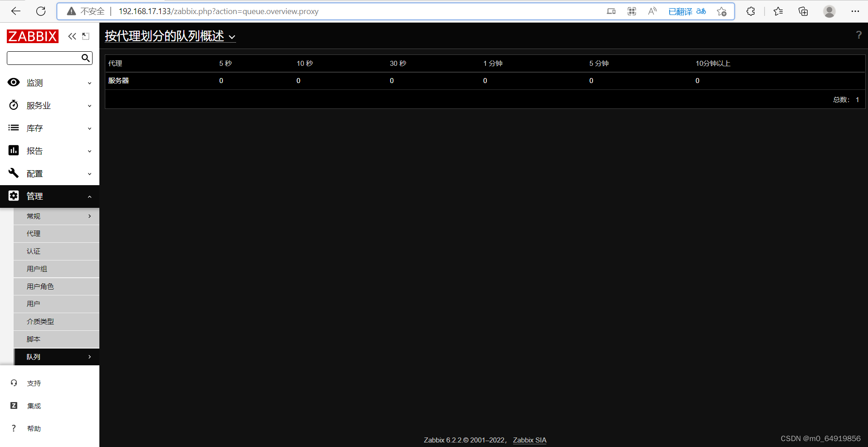Focus the sidebar search input field
The height and width of the screenshot is (447, 868).
49,58
